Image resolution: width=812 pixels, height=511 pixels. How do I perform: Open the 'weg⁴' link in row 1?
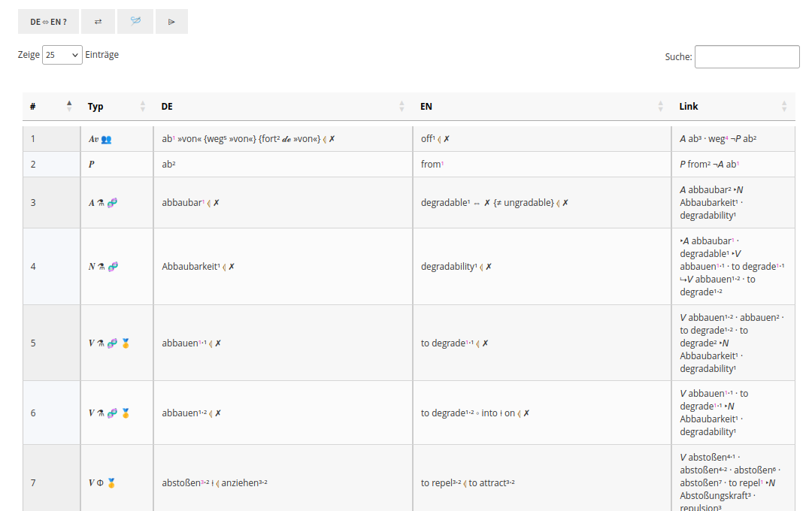pos(717,139)
